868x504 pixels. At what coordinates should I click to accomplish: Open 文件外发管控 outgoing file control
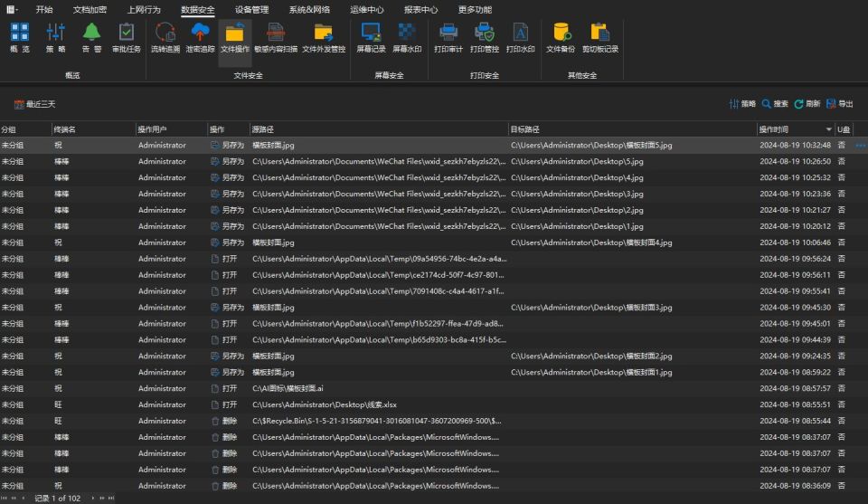(324, 38)
